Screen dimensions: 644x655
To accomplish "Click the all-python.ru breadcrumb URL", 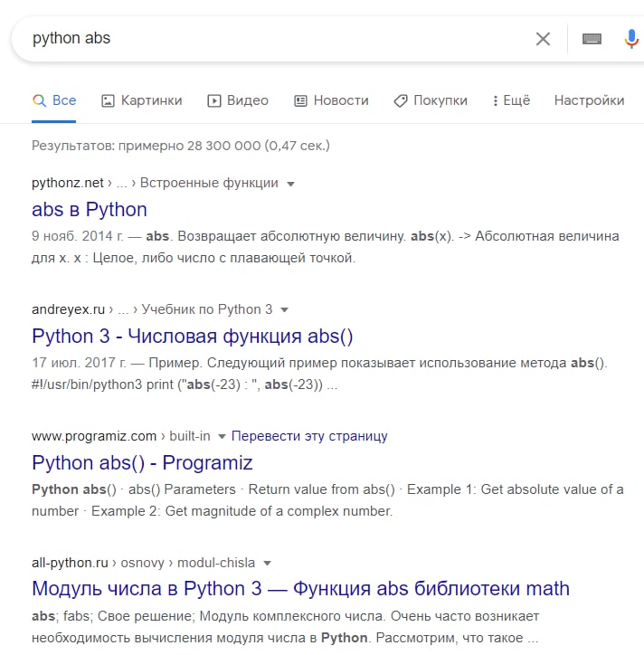I will (71, 562).
